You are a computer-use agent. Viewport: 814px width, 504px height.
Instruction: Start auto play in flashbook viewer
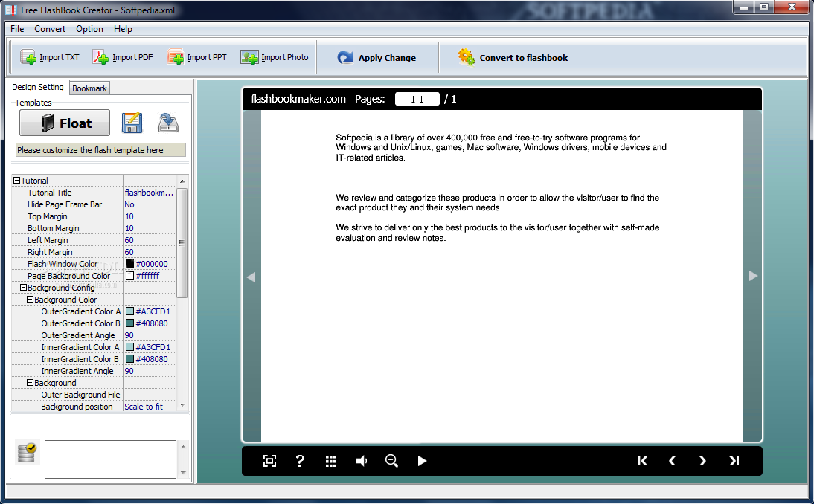[x=422, y=461]
